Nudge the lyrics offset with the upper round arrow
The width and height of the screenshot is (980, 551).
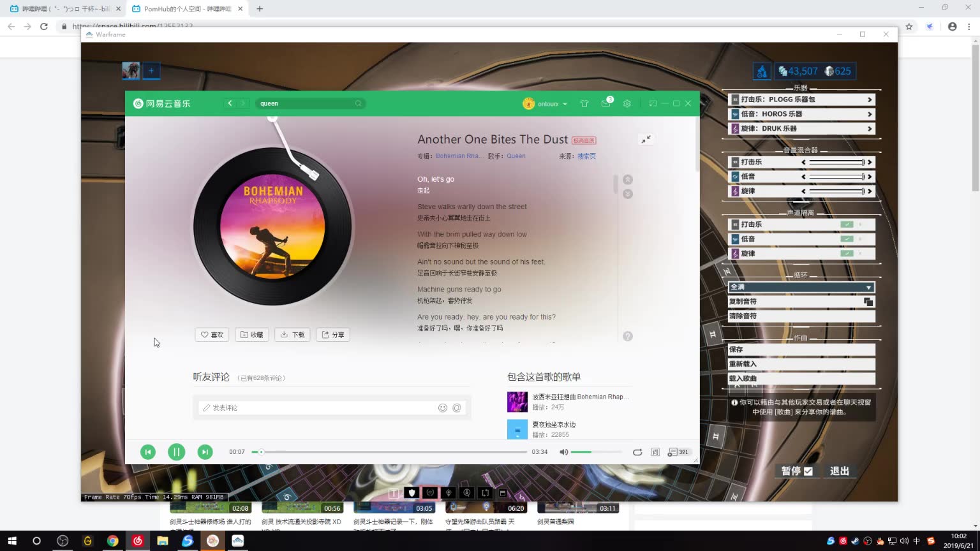point(628,180)
